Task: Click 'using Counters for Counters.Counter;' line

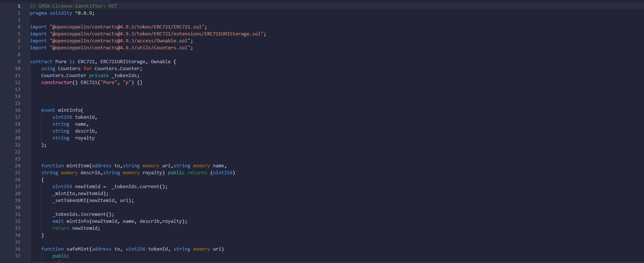Action: point(92,68)
